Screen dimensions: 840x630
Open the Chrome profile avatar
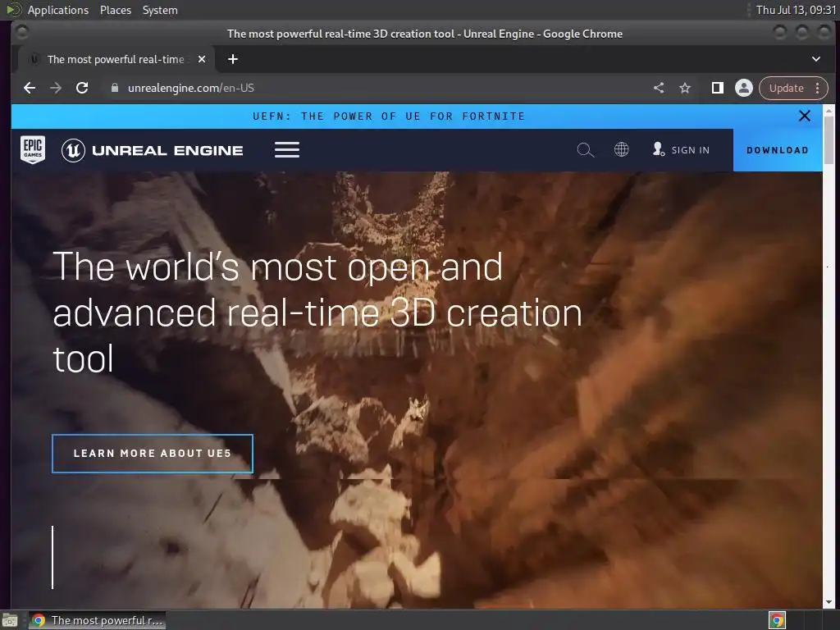pyautogui.click(x=743, y=88)
